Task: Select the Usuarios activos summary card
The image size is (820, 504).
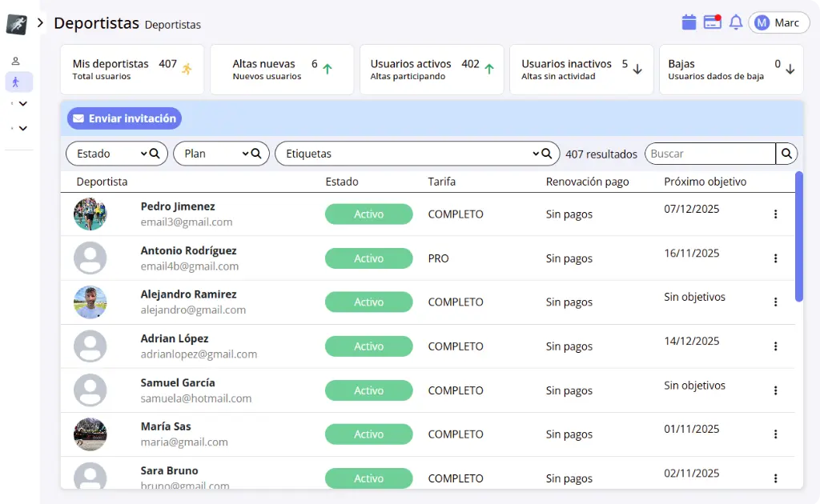Action: [432, 70]
